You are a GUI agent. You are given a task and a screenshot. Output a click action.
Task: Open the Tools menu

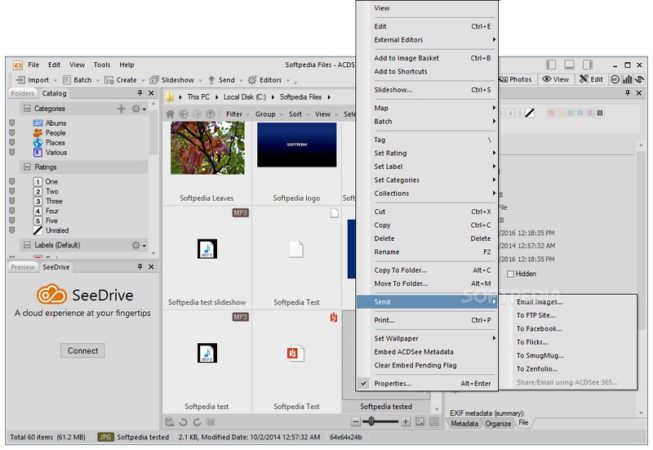[x=102, y=65]
